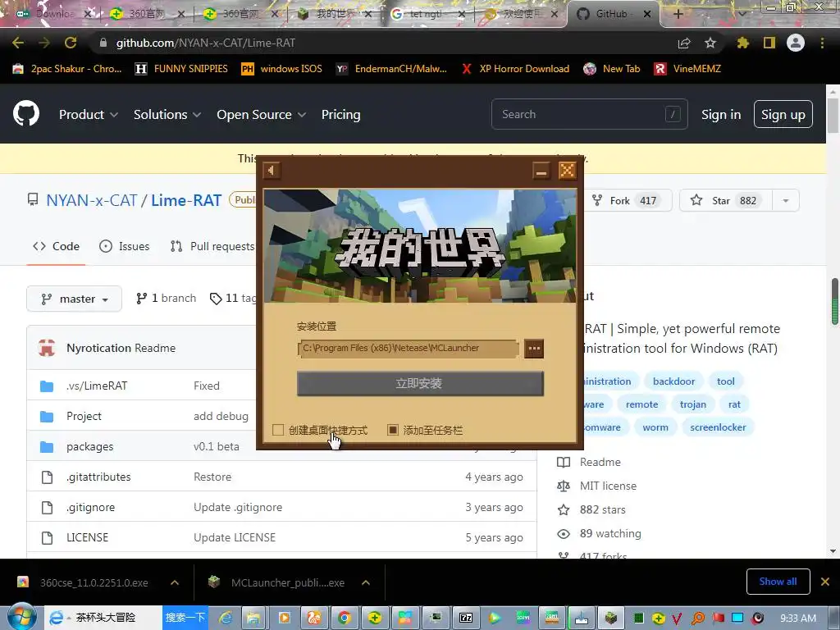Screen dimensions: 840x630
Task: Open Windows Explorer folder in taskbar
Action: click(253, 618)
